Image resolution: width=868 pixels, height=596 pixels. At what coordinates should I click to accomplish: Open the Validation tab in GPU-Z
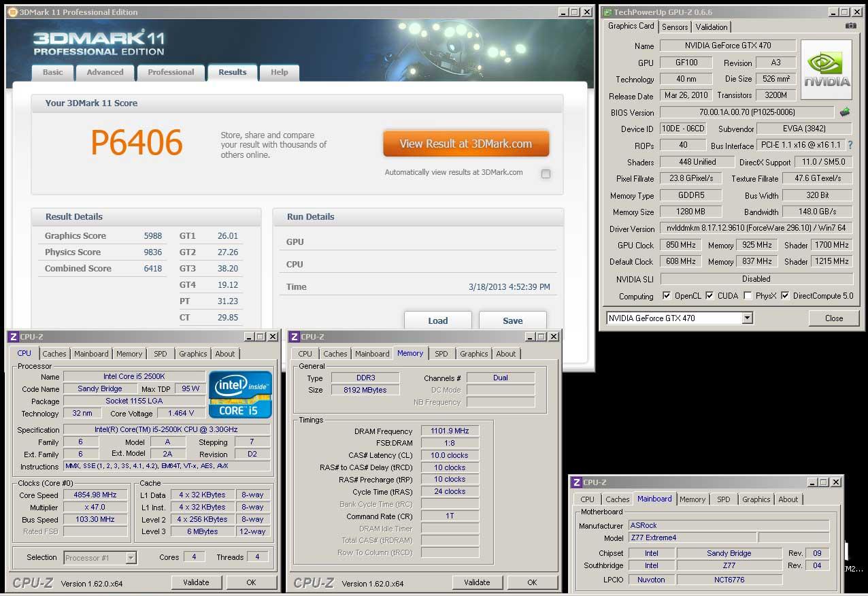(712, 27)
